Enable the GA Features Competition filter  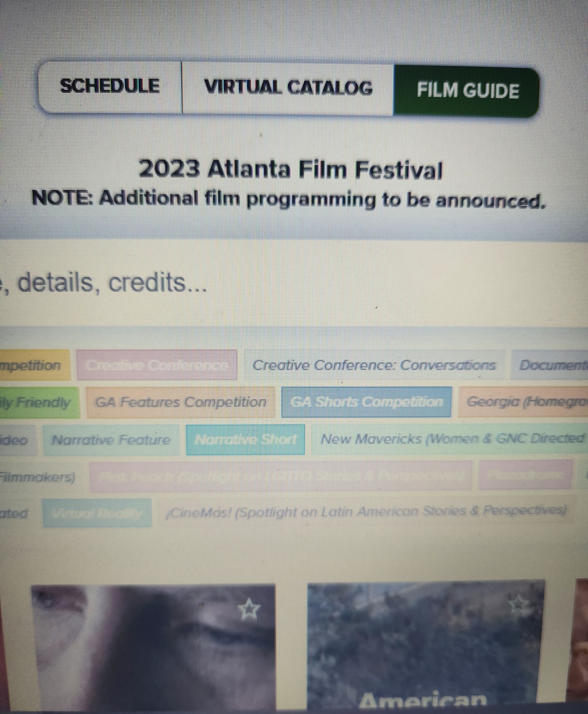pos(181,402)
